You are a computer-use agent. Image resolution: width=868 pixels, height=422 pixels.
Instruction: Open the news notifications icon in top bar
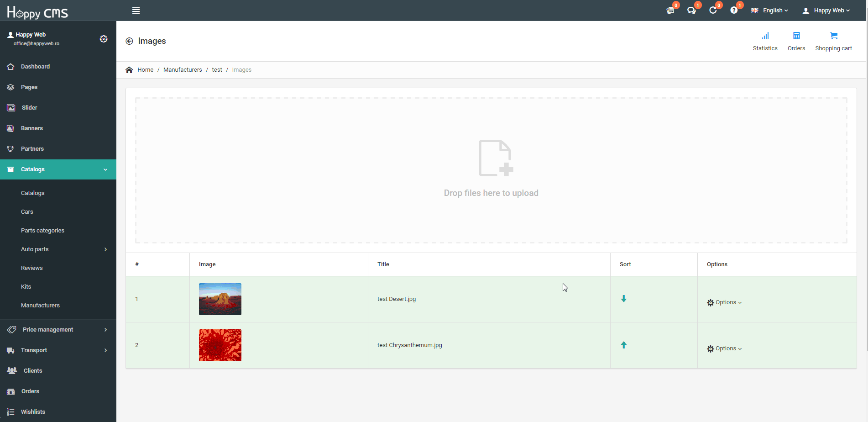point(670,11)
